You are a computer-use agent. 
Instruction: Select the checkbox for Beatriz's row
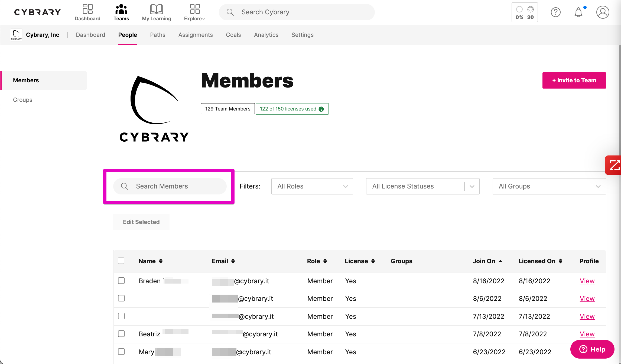121,334
